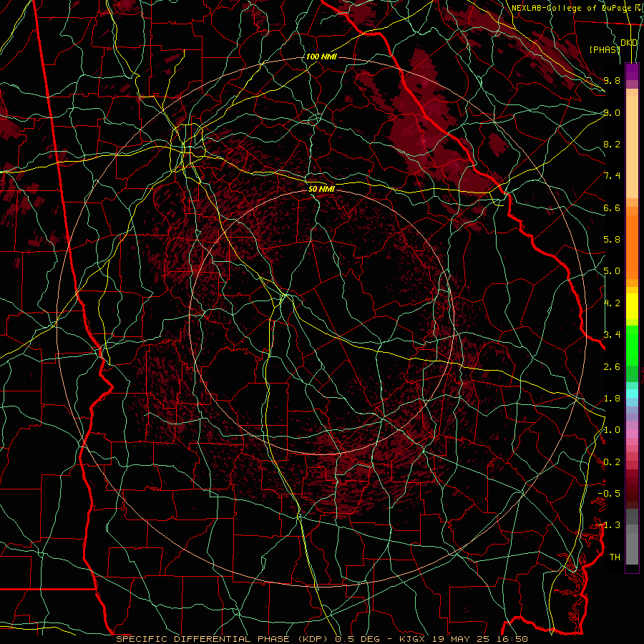Click the 5.8 scale label
The image size is (644, 644).
612,240
